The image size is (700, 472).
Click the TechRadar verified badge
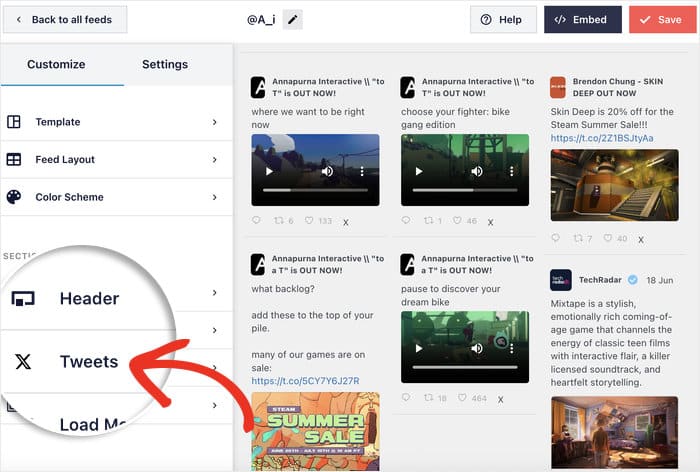633,280
